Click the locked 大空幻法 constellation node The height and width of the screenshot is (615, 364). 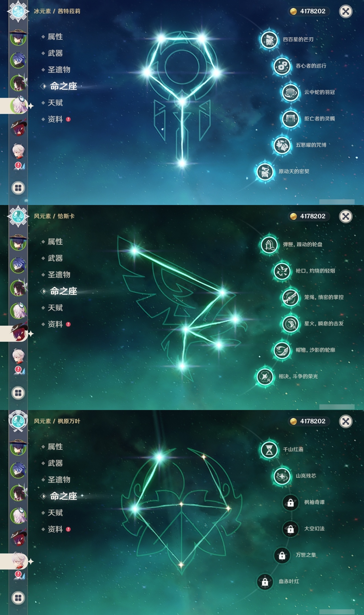290,529
